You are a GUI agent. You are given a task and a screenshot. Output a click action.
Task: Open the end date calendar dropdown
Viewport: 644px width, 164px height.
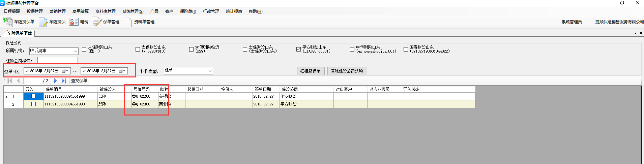coord(122,71)
